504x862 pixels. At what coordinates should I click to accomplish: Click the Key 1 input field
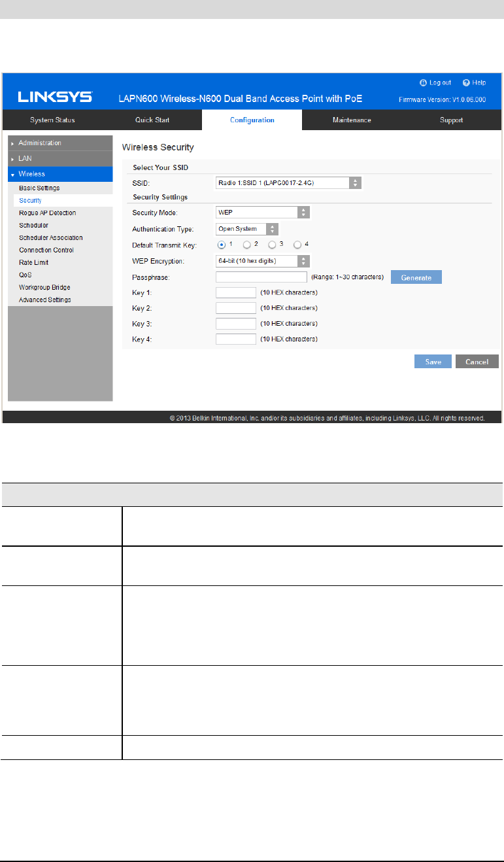tap(236, 292)
